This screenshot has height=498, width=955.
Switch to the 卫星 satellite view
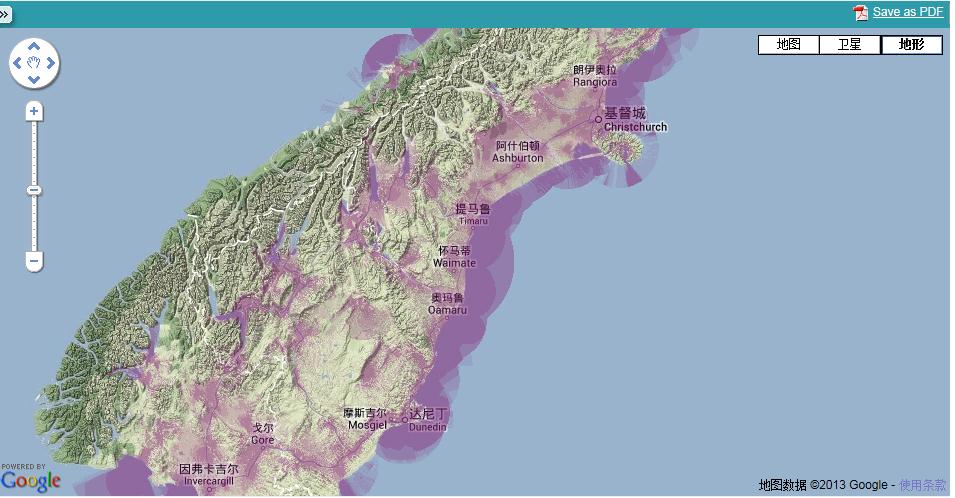(850, 45)
